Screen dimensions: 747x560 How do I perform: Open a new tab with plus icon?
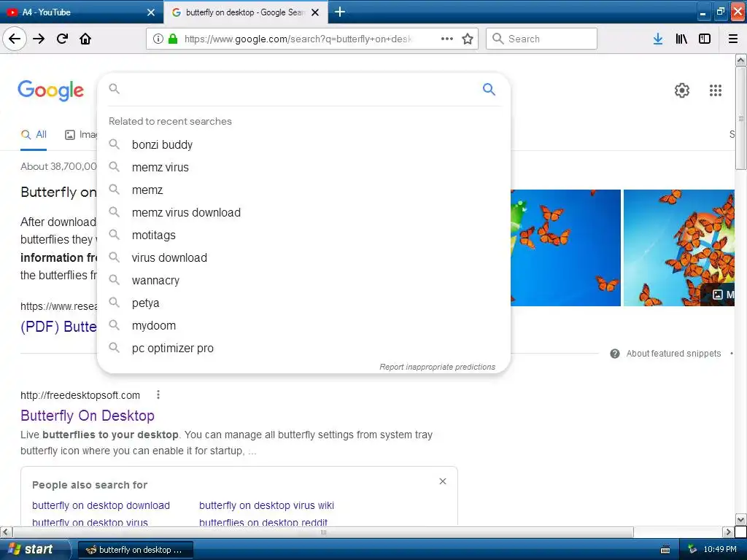coord(340,12)
